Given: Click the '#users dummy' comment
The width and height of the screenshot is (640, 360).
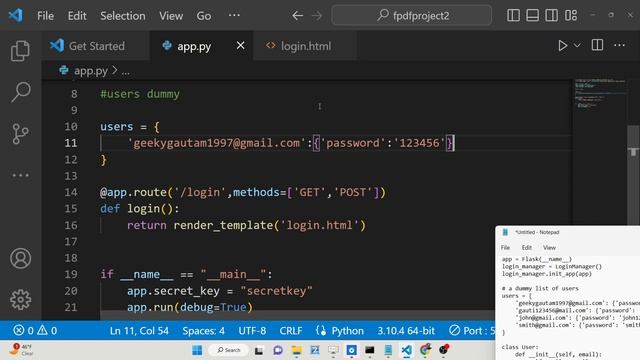Looking at the screenshot, I should (x=140, y=94).
